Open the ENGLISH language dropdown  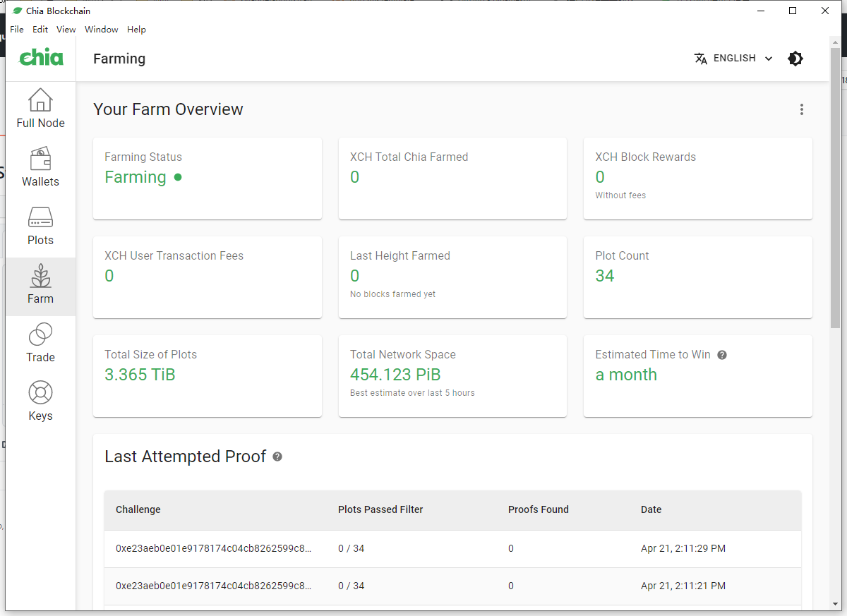click(734, 59)
